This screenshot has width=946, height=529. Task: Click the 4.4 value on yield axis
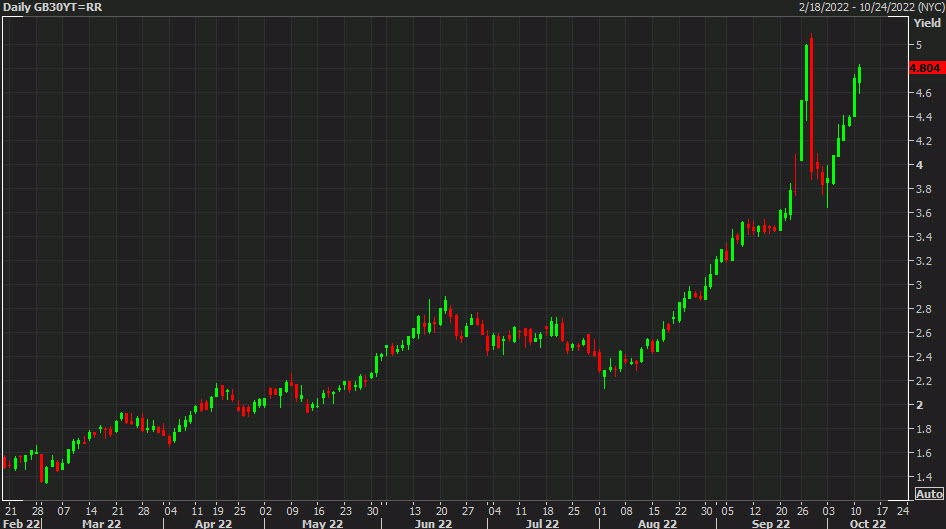(x=923, y=117)
